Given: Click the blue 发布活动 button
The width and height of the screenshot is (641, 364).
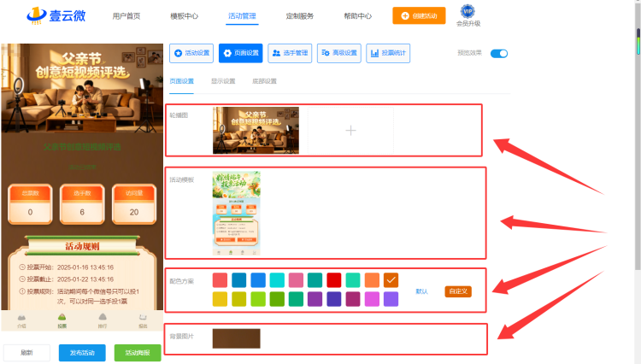Looking at the screenshot, I should click(x=82, y=353).
